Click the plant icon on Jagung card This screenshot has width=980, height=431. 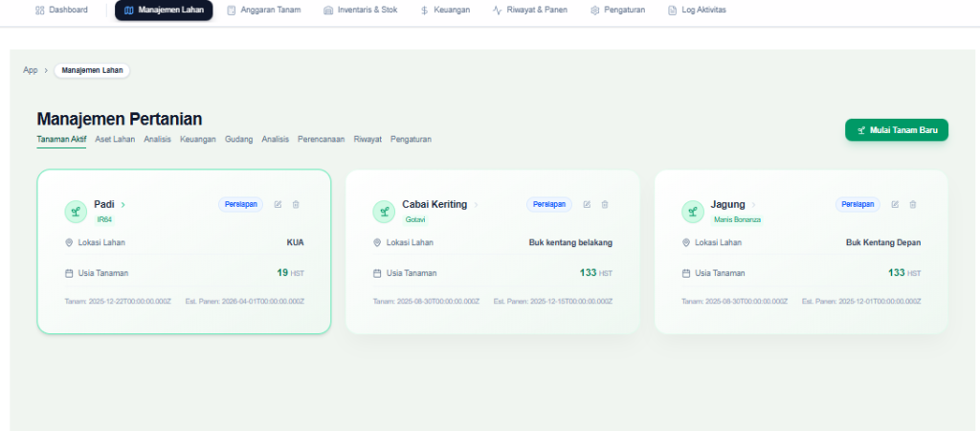[693, 212]
